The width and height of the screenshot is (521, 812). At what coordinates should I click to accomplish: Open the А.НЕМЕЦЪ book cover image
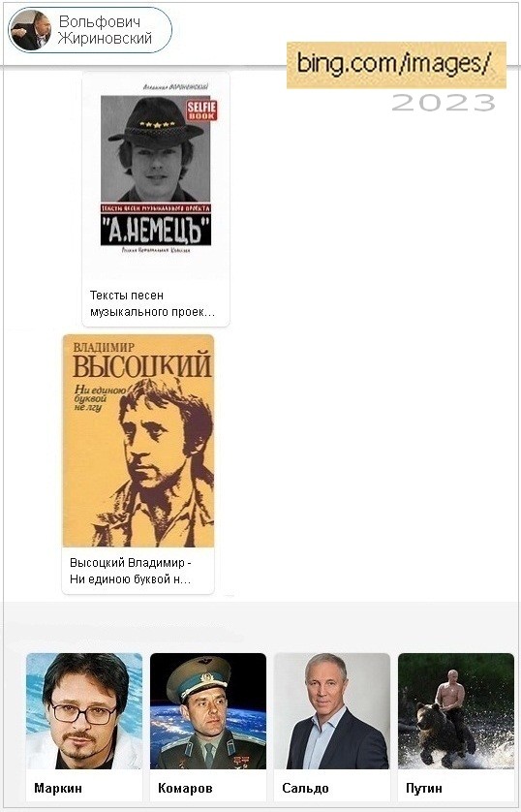[x=156, y=174]
